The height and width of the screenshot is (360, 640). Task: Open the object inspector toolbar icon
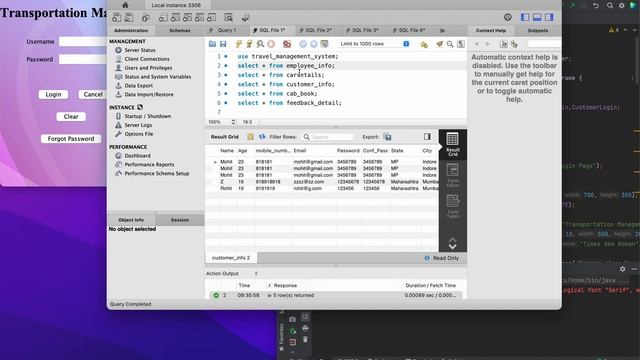tap(146, 18)
